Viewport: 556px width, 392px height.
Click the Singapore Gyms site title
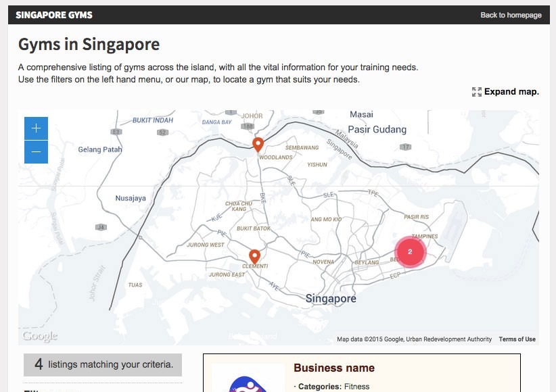pyautogui.click(x=54, y=15)
